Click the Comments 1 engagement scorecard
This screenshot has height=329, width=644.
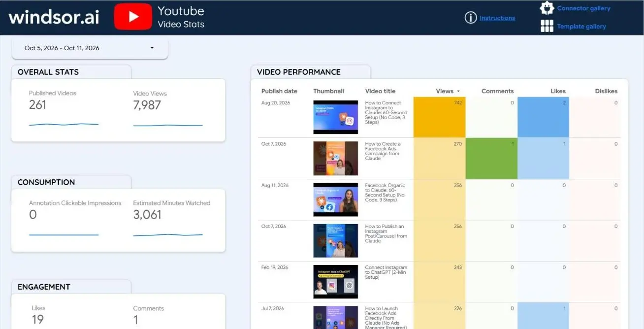point(148,315)
